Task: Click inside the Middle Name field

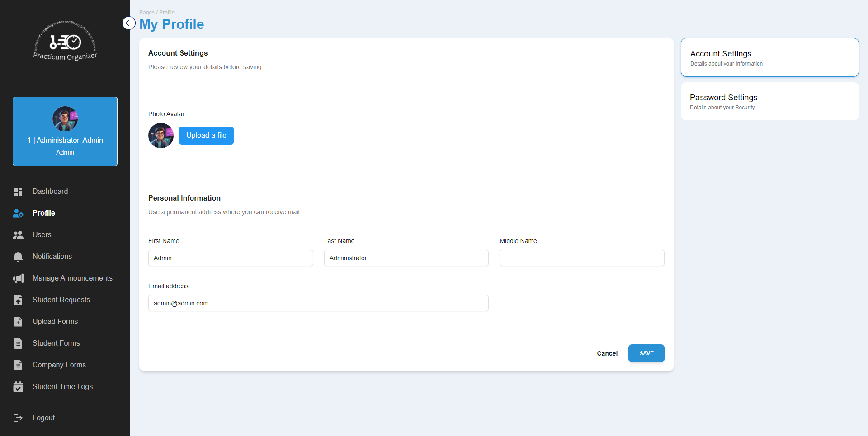Action: click(x=581, y=258)
